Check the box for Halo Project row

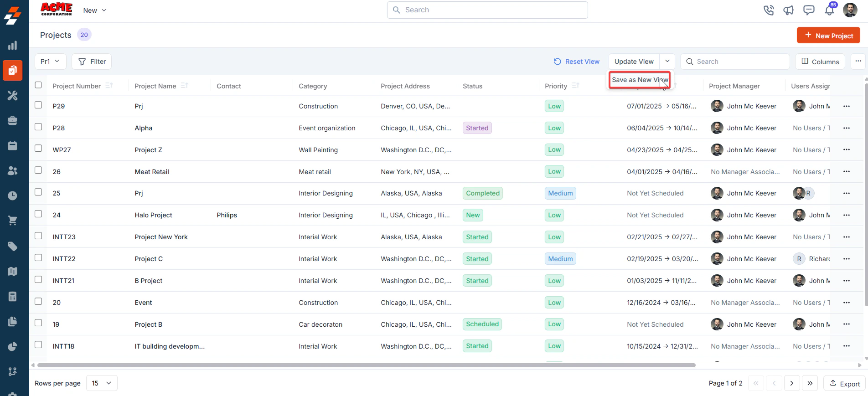click(38, 214)
